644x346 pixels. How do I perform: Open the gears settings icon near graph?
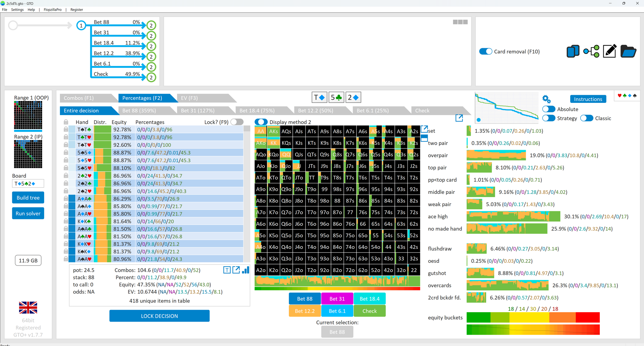pyautogui.click(x=546, y=99)
